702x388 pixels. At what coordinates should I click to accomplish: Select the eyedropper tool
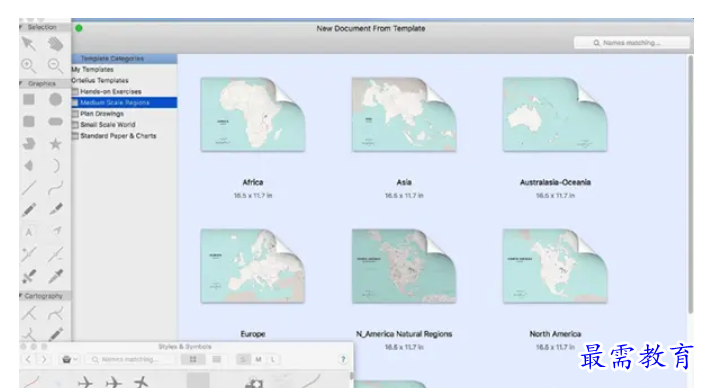pyautogui.click(x=56, y=276)
